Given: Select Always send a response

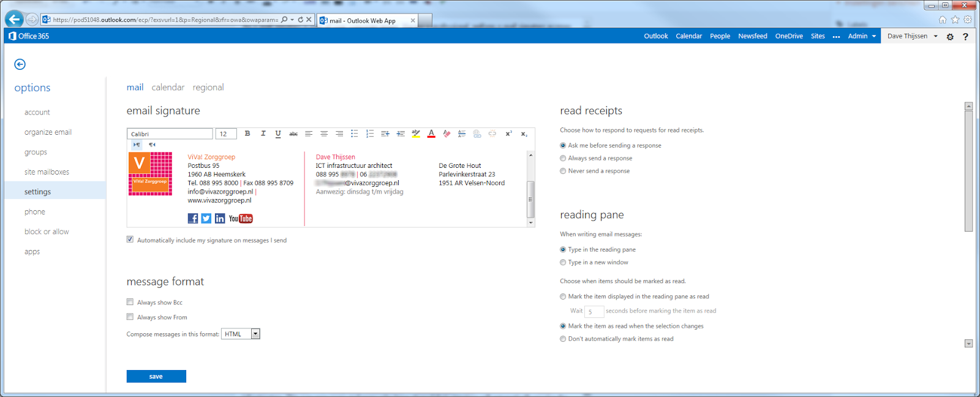Looking at the screenshot, I should coord(563,158).
